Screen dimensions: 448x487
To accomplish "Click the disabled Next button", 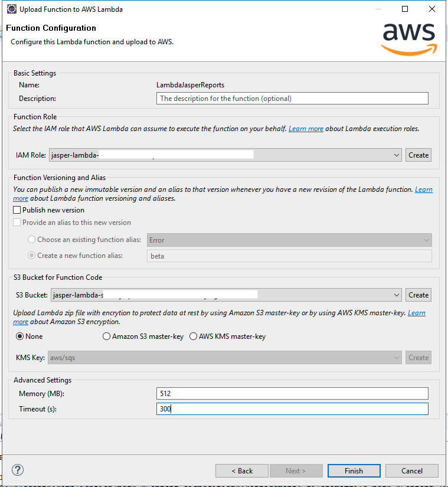I will coord(296,471).
